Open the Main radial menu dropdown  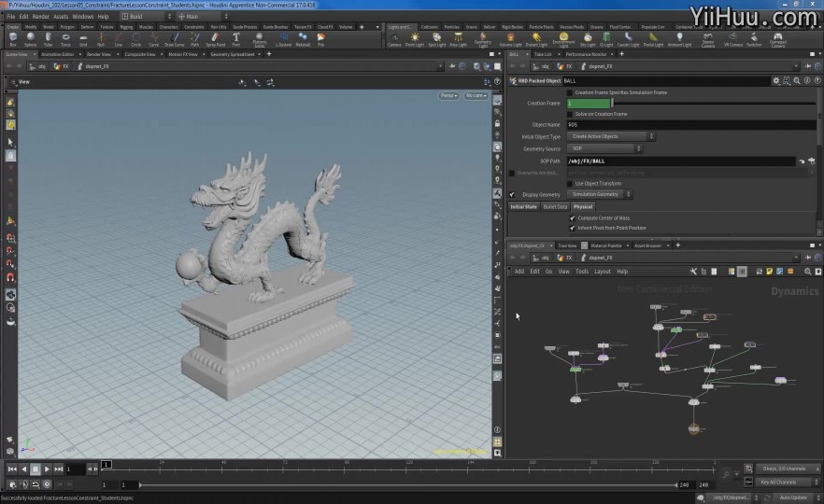[x=203, y=16]
